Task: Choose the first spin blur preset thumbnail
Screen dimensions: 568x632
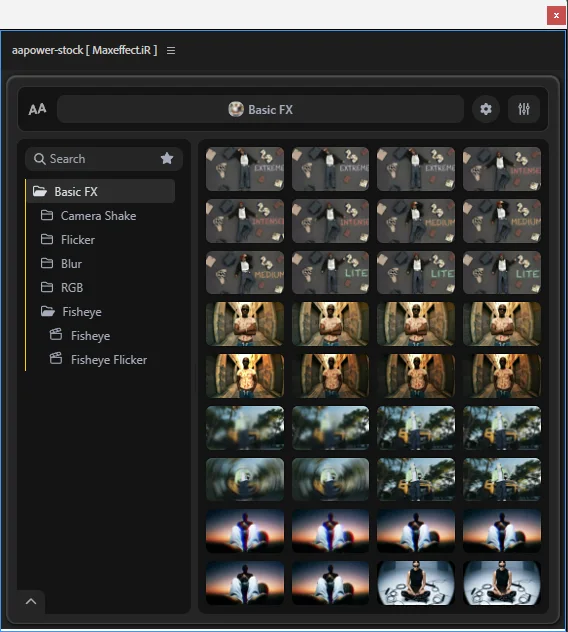Action: tap(245, 480)
